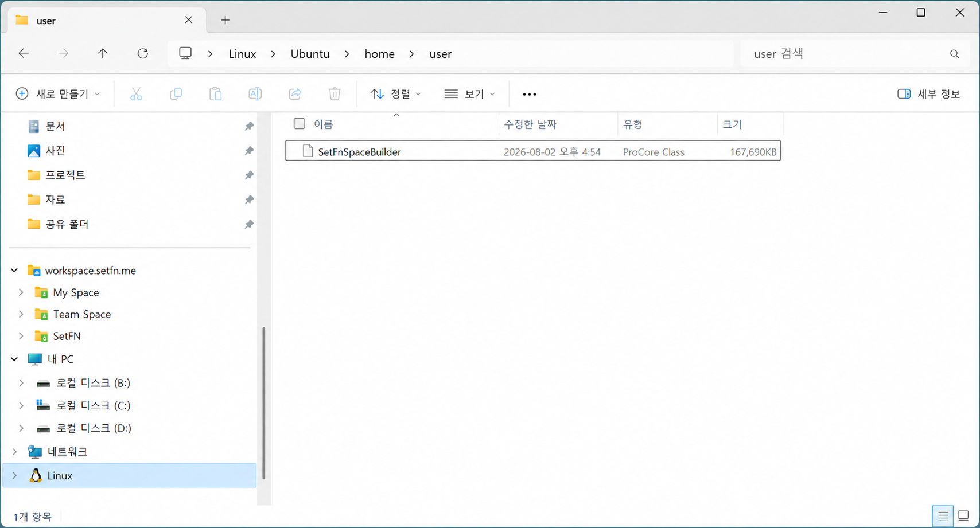This screenshot has width=980, height=528.
Task: Open a new tab with plus button
Action: (x=225, y=20)
